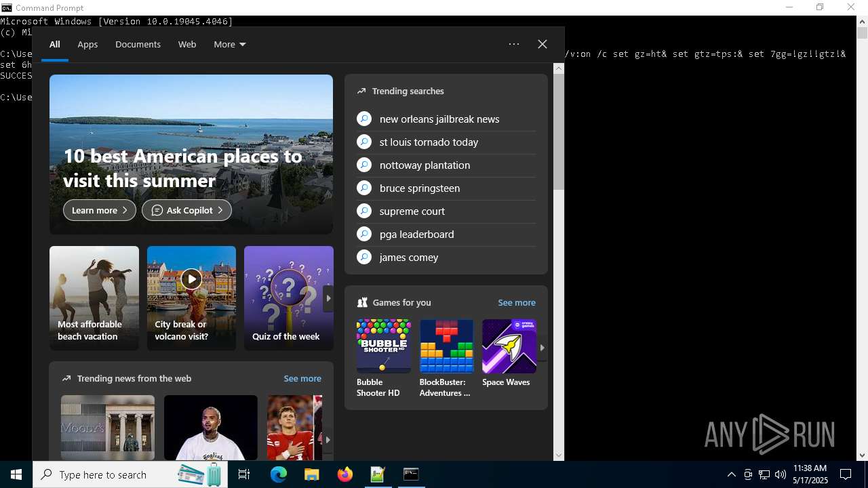Launch Microsoft Edge from taskbar
This screenshot has width=868, height=488.
[x=279, y=474]
